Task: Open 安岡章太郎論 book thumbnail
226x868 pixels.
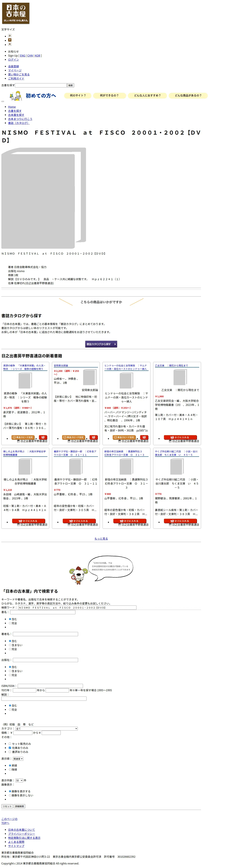Action: point(90,377)
